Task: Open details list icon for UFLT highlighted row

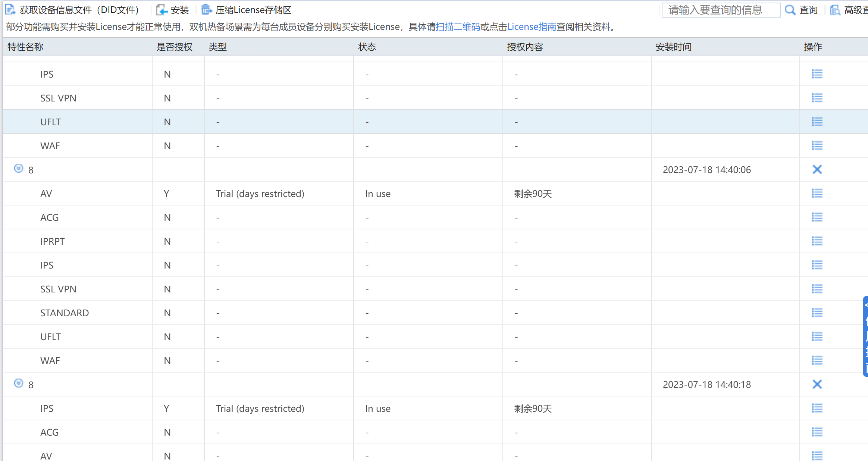Action: coord(817,122)
